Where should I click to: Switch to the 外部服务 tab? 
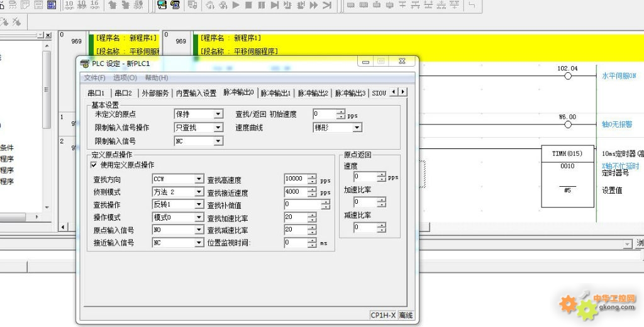(155, 93)
